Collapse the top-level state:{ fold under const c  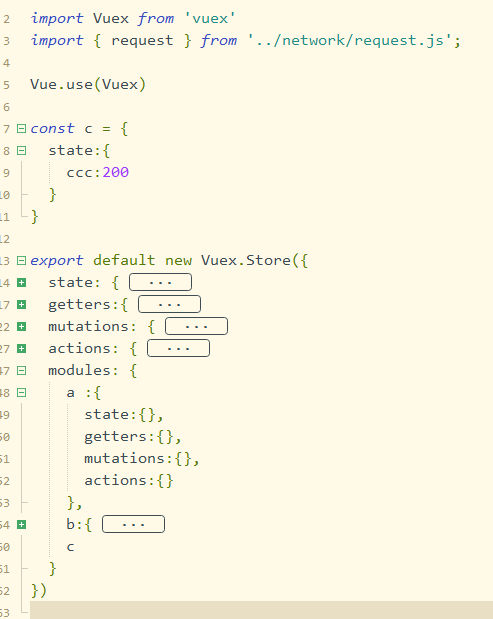(21, 151)
